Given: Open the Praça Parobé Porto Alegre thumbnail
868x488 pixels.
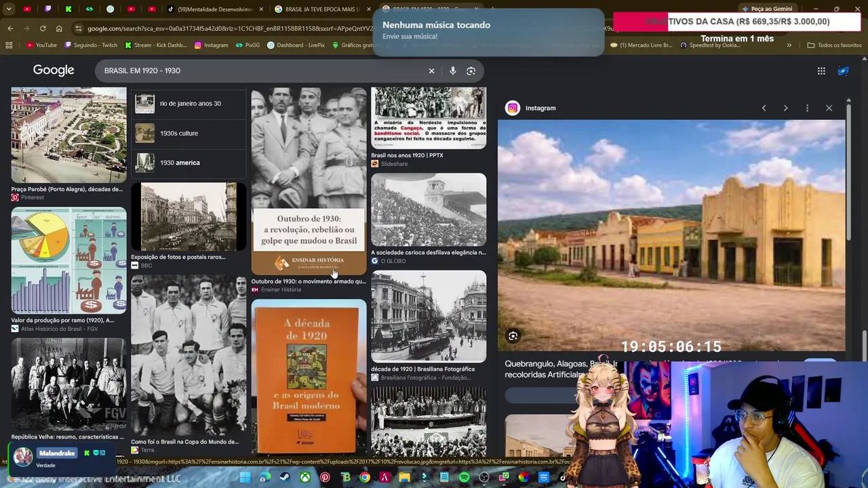Looking at the screenshot, I should (68, 135).
